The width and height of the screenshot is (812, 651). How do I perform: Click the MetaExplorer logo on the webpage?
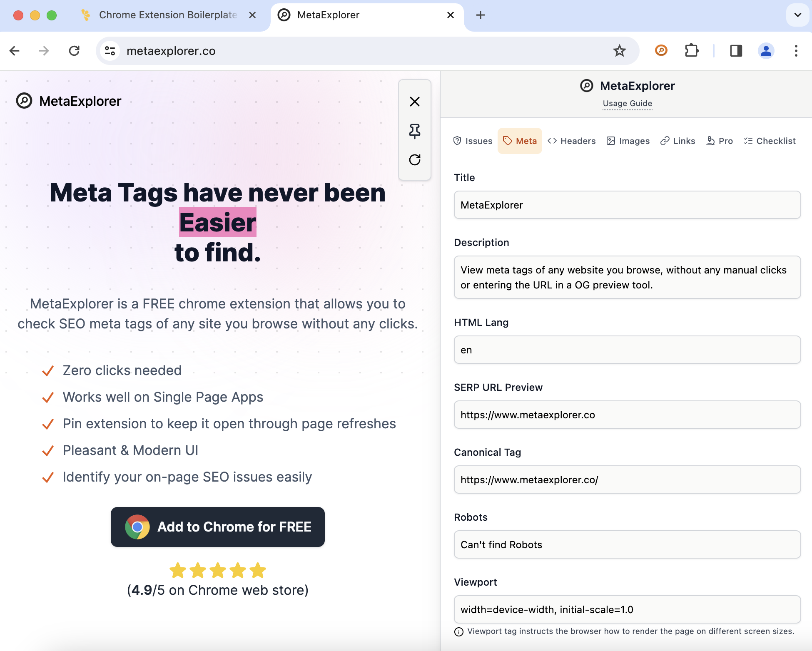point(69,101)
